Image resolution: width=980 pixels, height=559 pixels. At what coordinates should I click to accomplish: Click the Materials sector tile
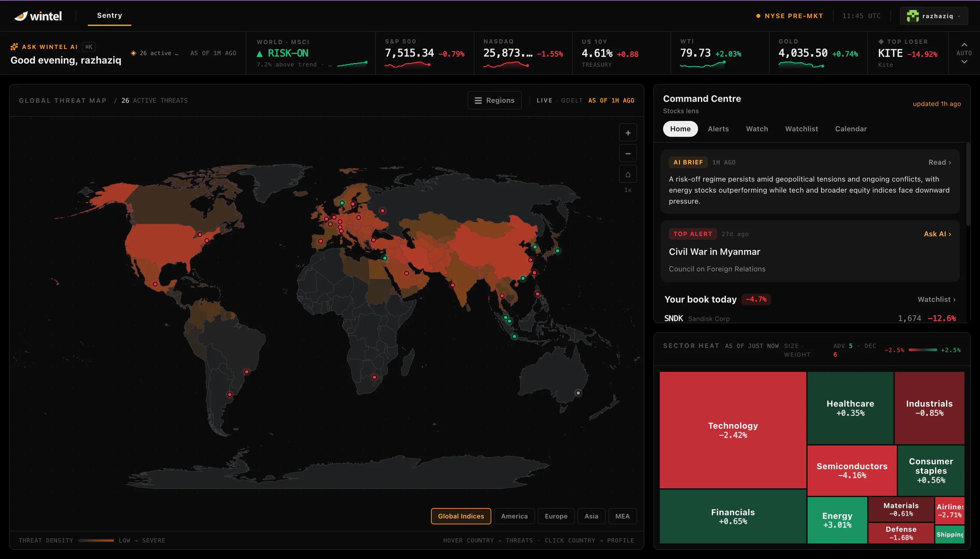pos(901,509)
